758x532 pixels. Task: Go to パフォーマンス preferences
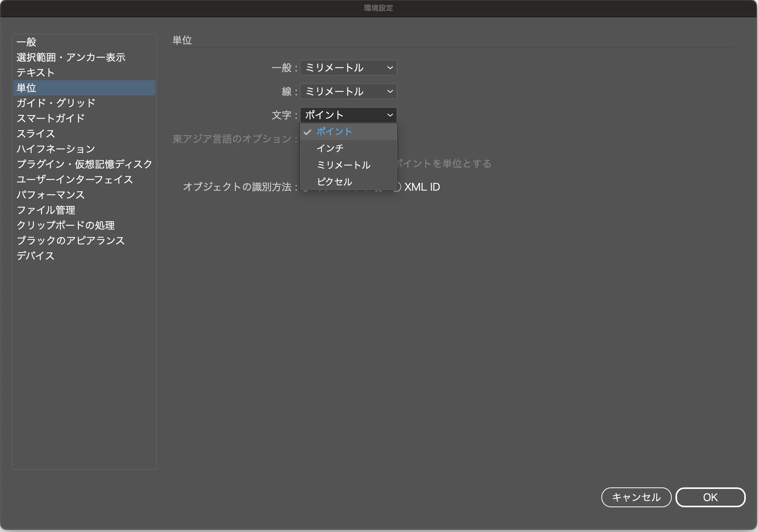click(x=50, y=195)
